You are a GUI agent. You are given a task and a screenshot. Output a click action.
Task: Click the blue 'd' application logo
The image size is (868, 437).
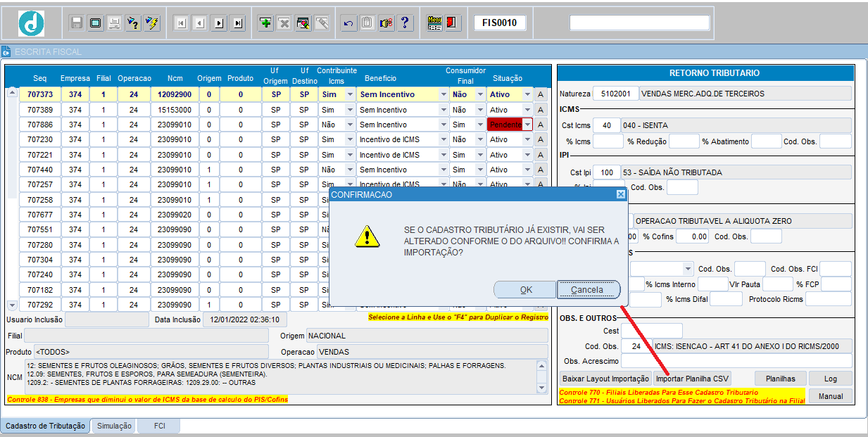click(32, 23)
